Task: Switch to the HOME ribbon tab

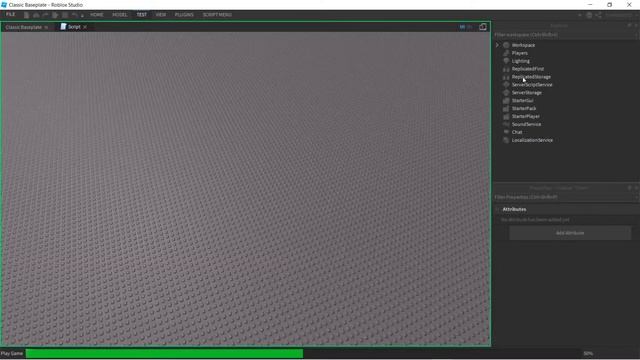Action: tap(97, 15)
